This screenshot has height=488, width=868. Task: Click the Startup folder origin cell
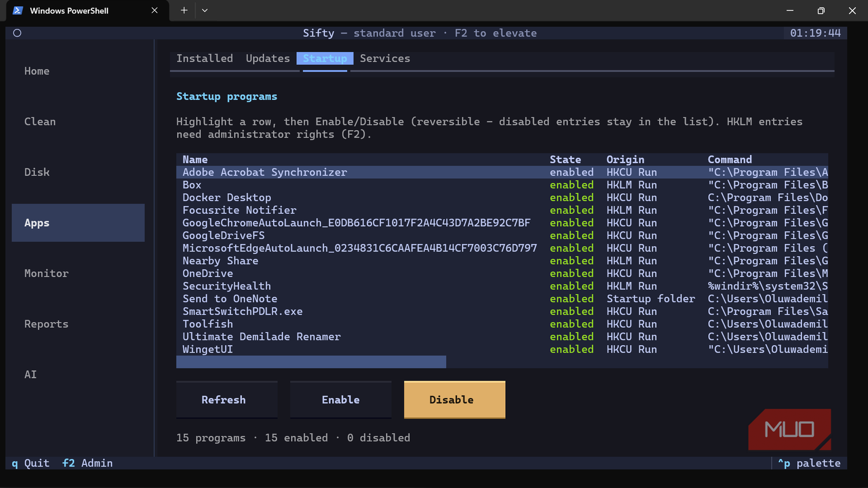[650, 299]
